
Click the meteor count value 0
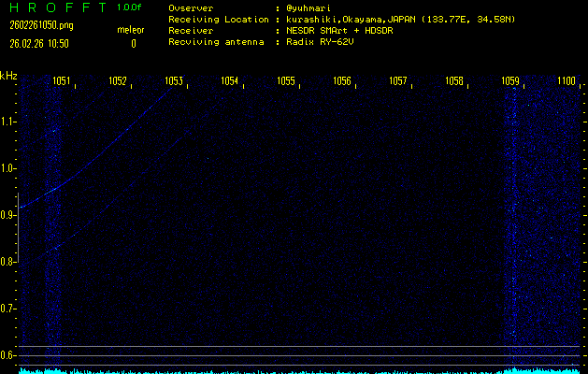coord(133,43)
